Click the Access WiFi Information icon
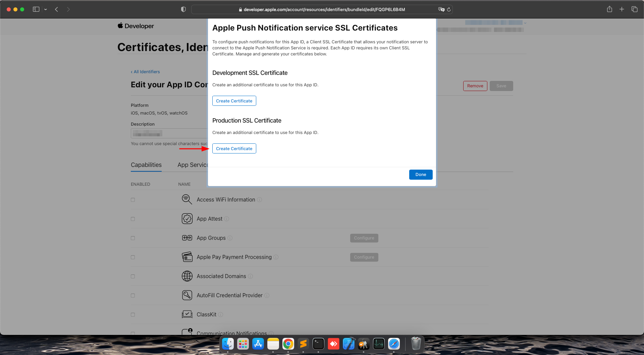 (x=187, y=199)
